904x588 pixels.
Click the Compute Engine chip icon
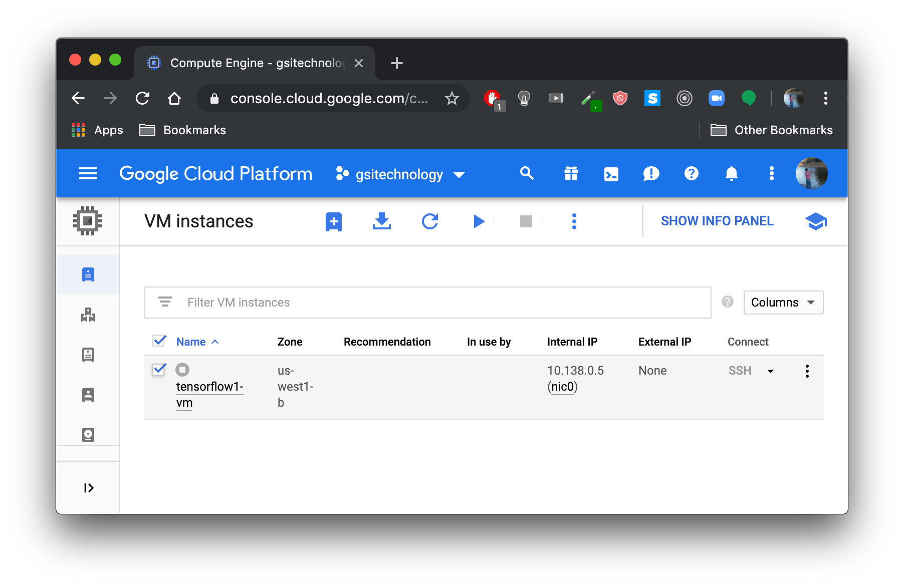(88, 221)
